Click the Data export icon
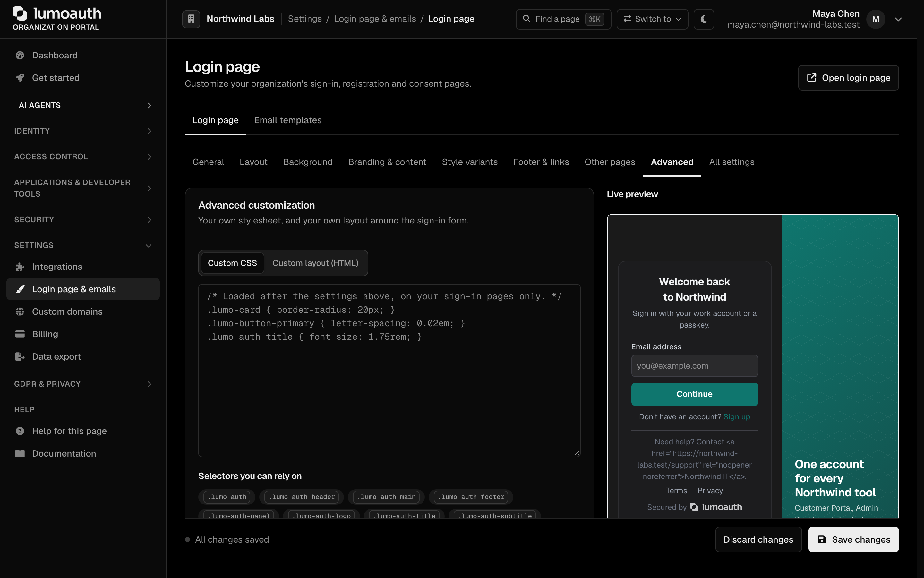The width and height of the screenshot is (924, 578). (20, 357)
